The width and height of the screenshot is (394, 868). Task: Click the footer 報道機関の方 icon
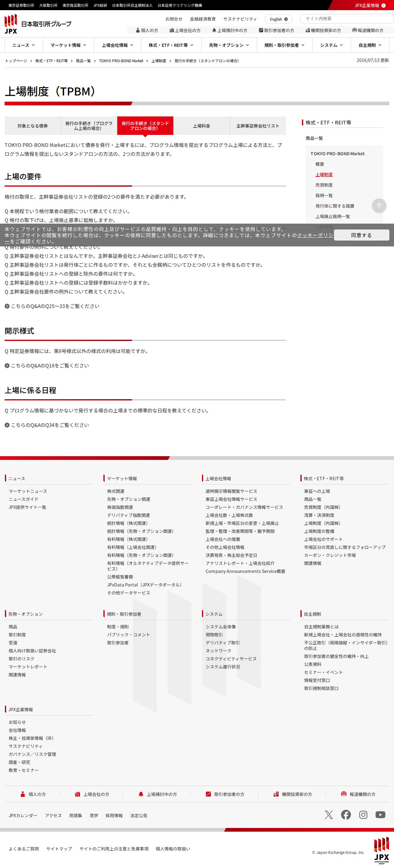pos(344,794)
